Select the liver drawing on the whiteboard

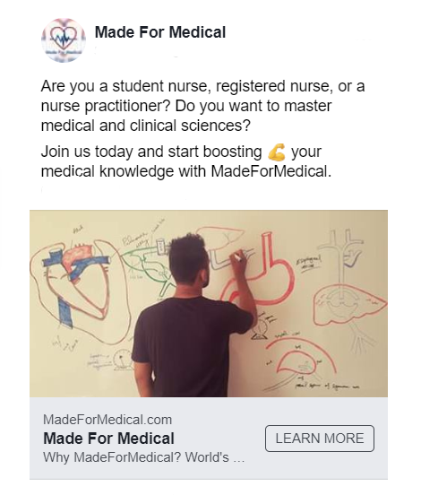(x=348, y=305)
